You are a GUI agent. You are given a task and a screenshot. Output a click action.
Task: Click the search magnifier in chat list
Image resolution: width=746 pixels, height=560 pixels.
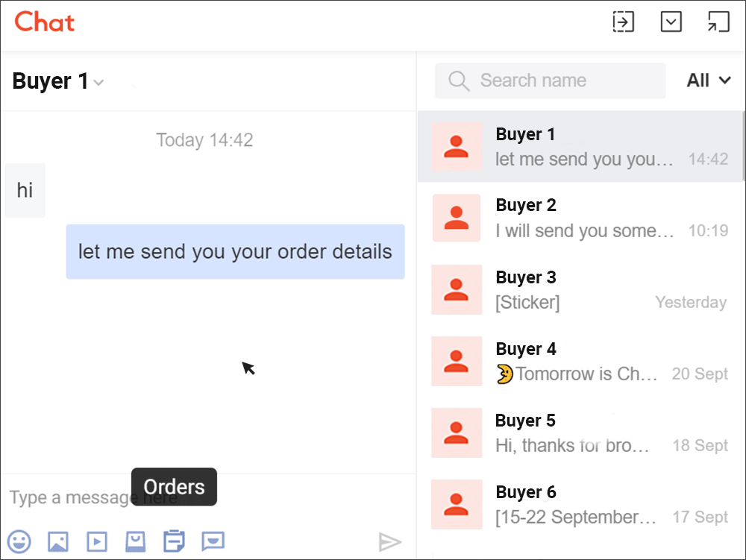(x=458, y=80)
